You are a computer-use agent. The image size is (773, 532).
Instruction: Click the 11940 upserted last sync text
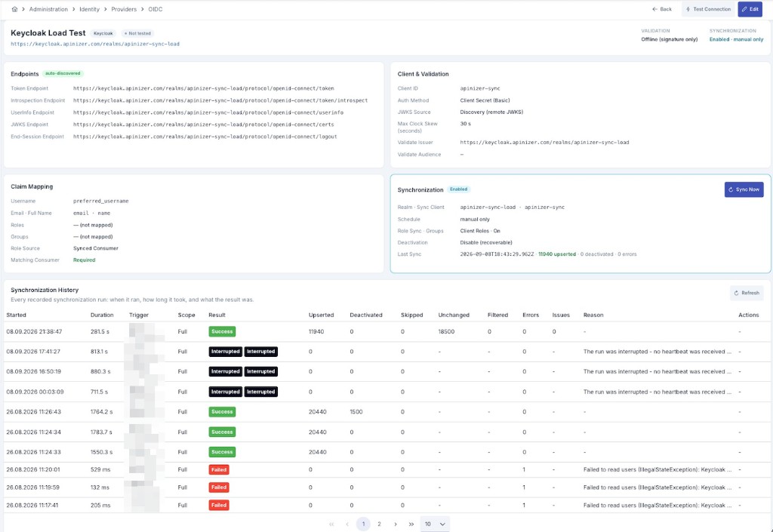point(557,254)
